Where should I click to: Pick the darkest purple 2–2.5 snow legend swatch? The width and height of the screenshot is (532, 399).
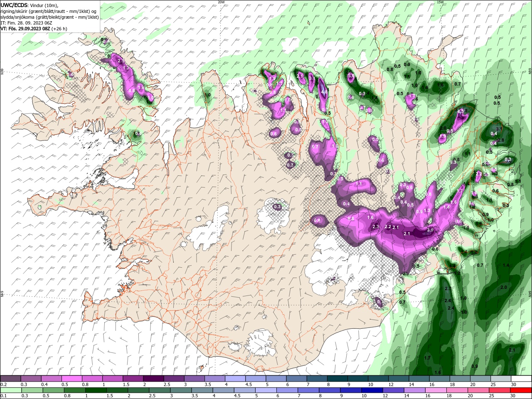[153, 379]
